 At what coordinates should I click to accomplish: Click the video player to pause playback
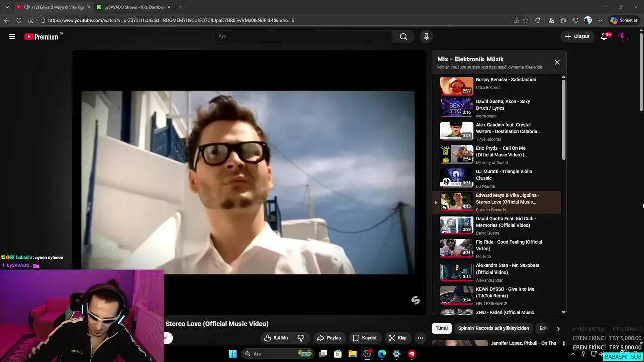pos(248,182)
